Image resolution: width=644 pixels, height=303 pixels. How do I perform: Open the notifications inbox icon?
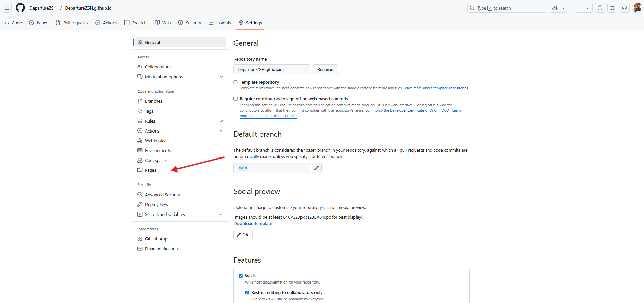click(x=625, y=8)
